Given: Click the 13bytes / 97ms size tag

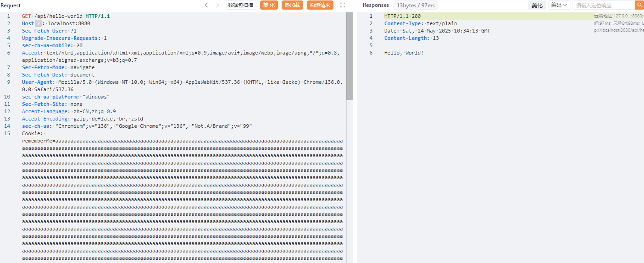Looking at the screenshot, I should (416, 5).
